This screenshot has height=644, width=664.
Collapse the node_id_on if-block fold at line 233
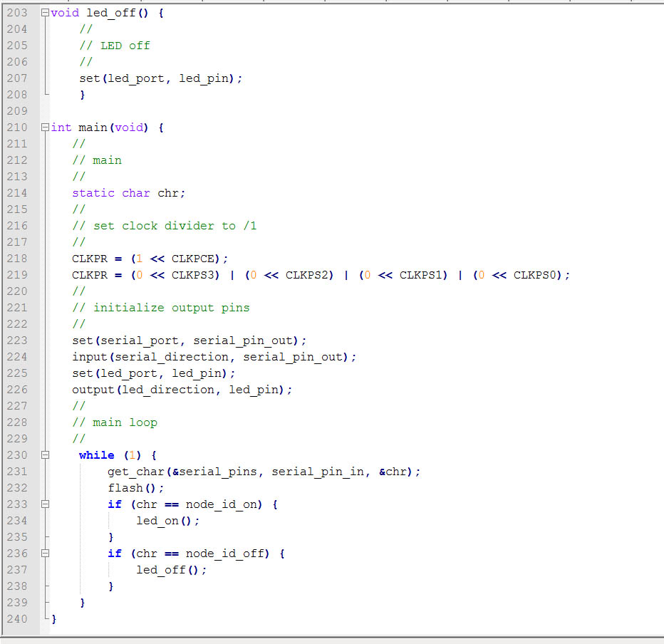click(45, 504)
